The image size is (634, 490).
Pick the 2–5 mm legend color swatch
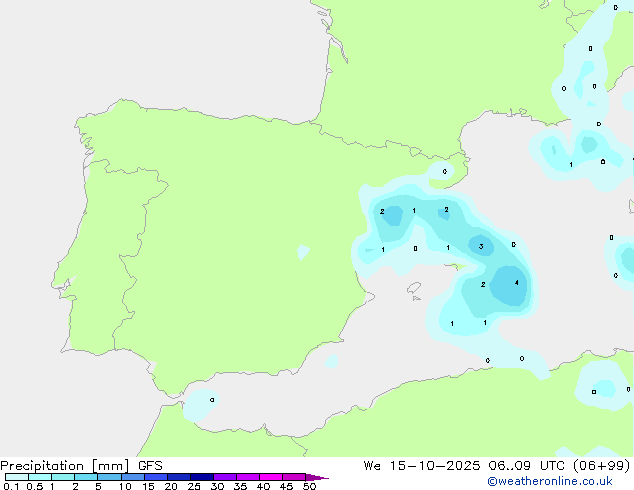(x=86, y=477)
